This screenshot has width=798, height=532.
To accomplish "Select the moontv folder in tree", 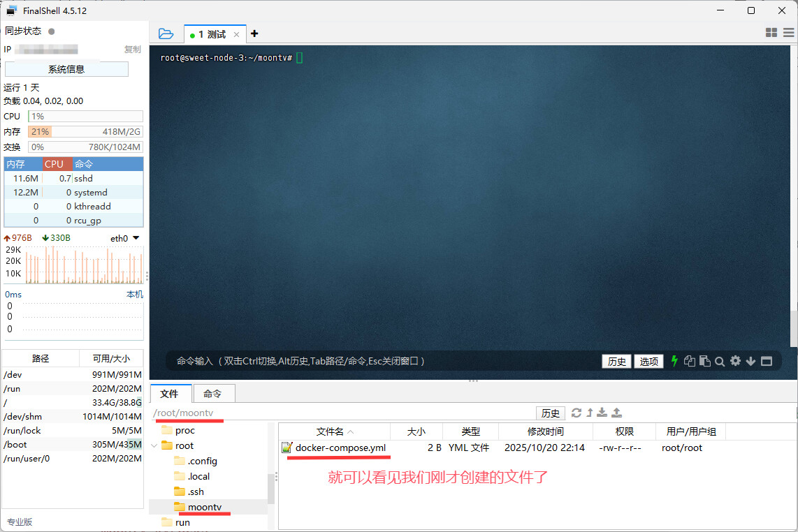I will (203, 507).
